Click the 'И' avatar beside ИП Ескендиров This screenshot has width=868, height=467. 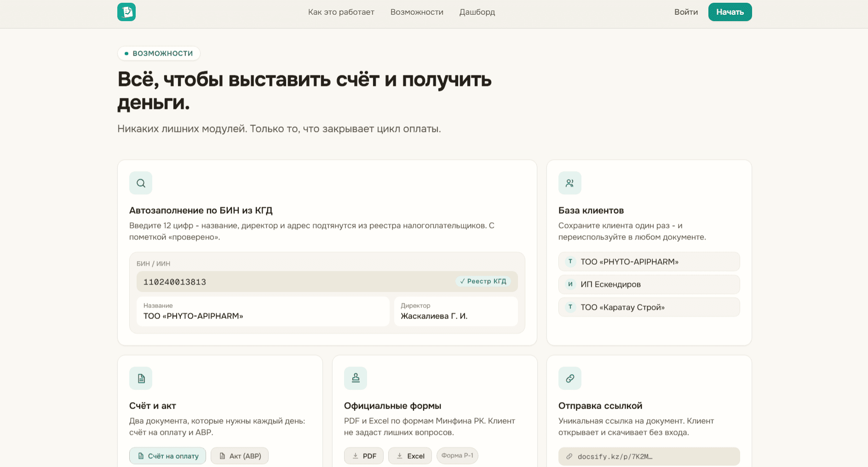pyautogui.click(x=570, y=285)
